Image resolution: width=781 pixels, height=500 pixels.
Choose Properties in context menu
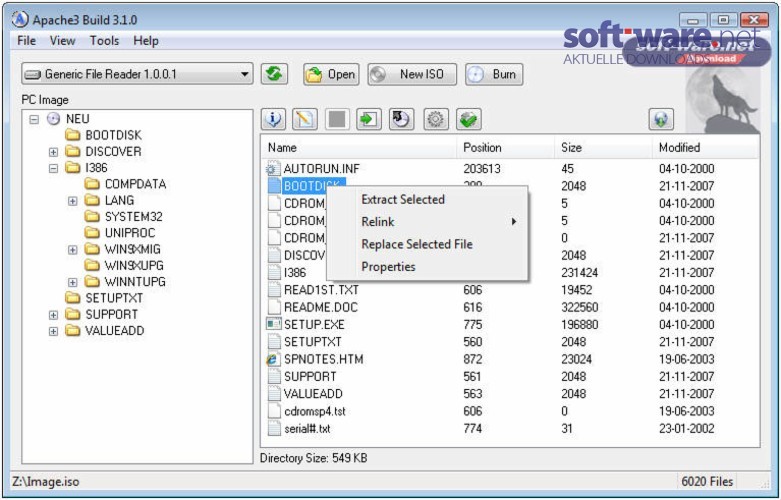pos(388,266)
